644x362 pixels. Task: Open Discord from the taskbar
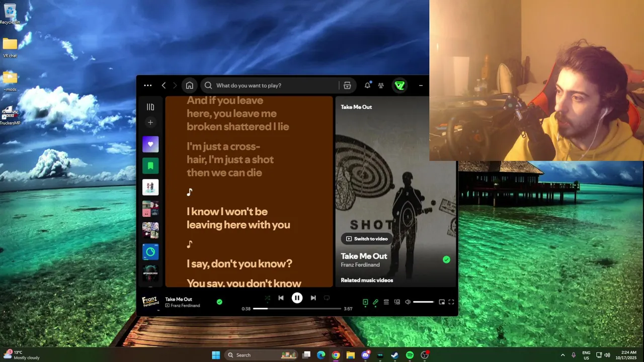365,355
